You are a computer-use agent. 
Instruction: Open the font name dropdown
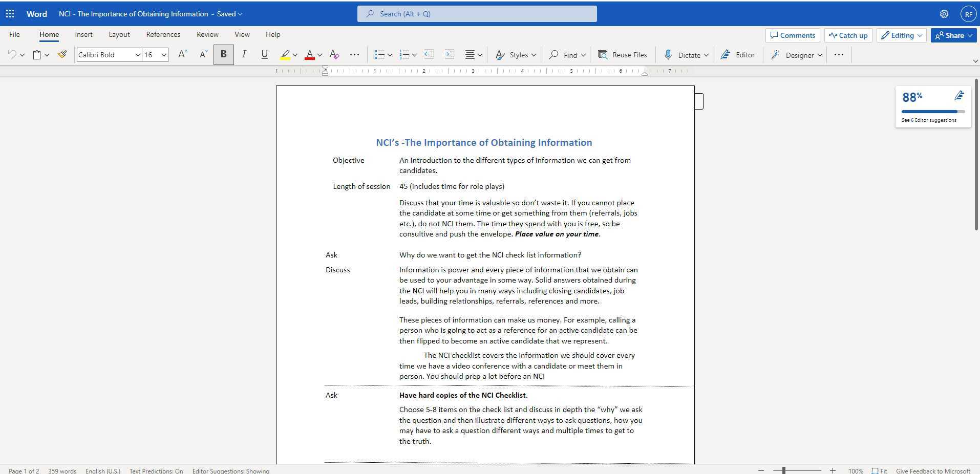(x=137, y=55)
